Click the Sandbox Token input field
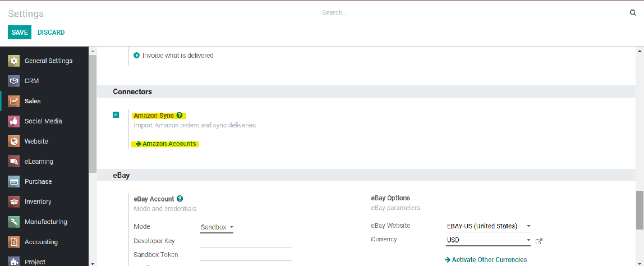The width and height of the screenshot is (644, 266). 246,255
